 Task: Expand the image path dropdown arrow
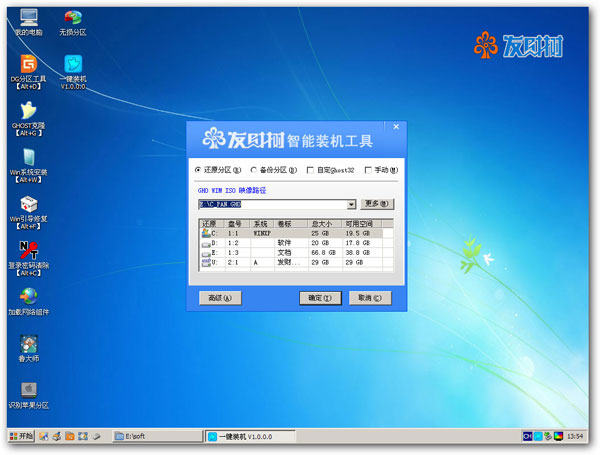pyautogui.click(x=351, y=205)
